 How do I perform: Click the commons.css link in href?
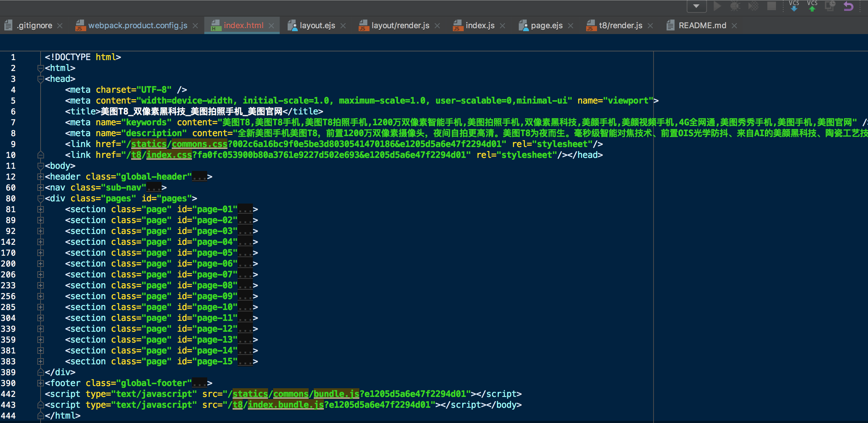coord(199,144)
